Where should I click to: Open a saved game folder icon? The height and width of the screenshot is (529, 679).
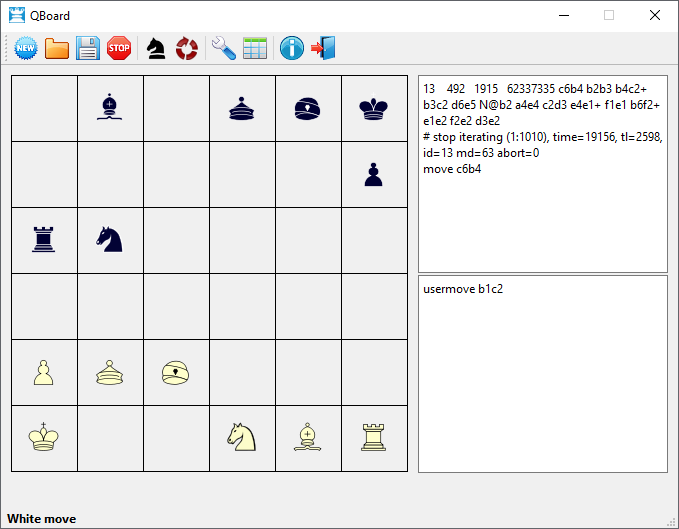tap(57, 48)
